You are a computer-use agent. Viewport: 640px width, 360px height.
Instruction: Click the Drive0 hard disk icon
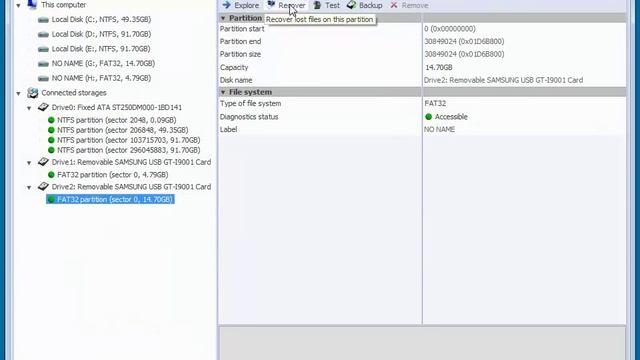click(x=43, y=107)
